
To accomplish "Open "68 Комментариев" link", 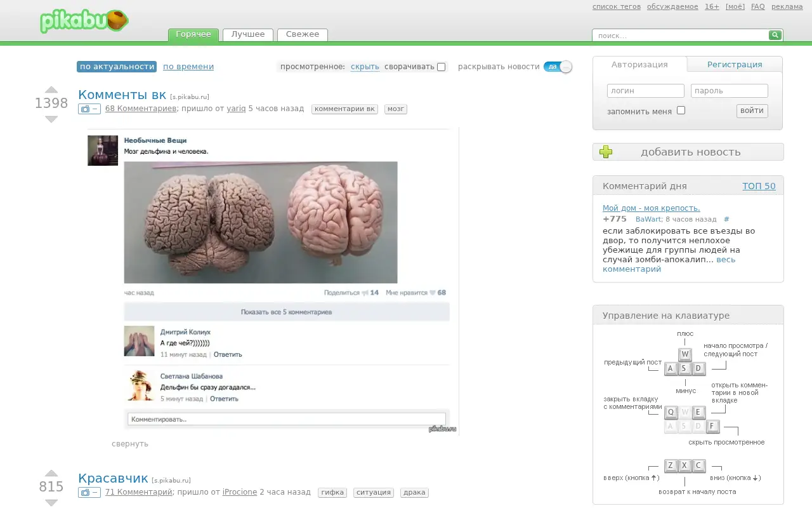I will point(141,109).
